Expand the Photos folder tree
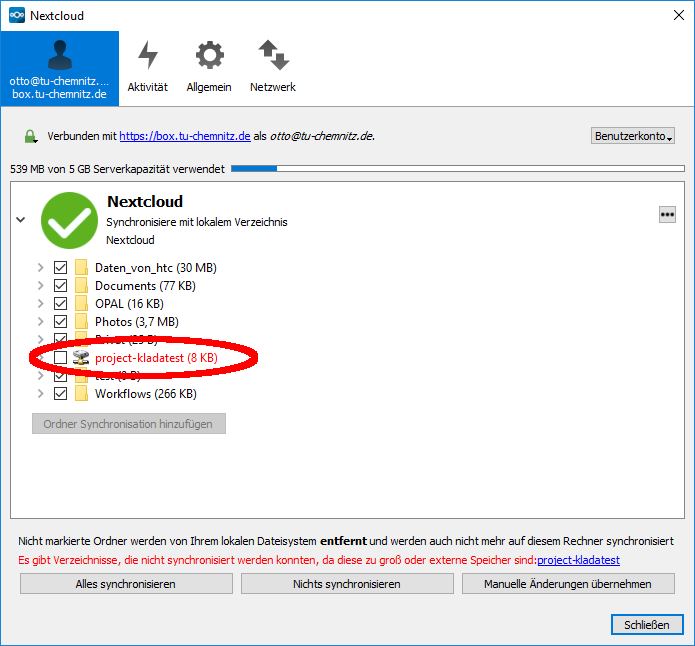Viewport: 695px width, 646px height. click(41, 322)
